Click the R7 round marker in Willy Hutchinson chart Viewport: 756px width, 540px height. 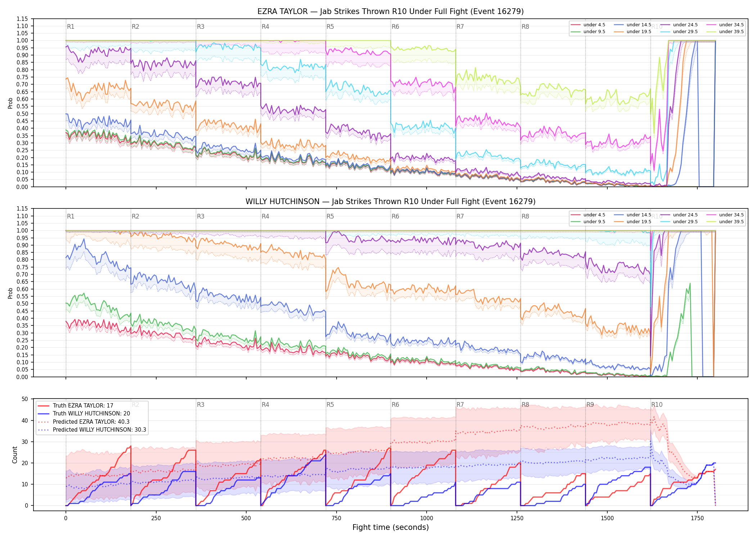click(x=460, y=216)
